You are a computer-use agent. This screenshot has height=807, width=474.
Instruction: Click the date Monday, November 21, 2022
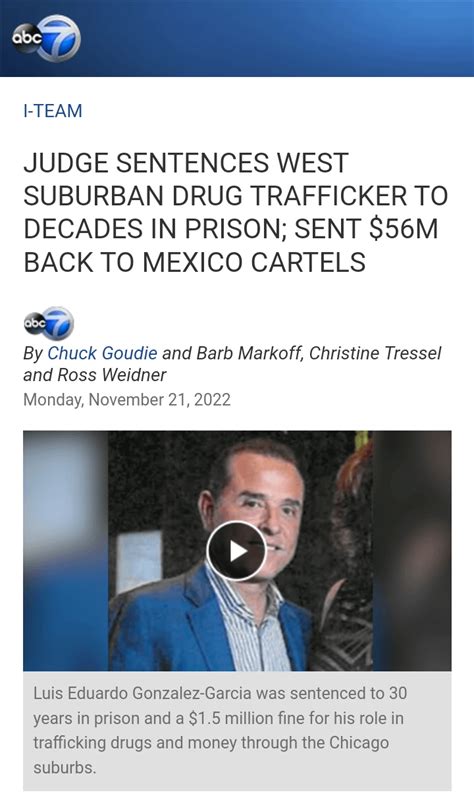(127, 400)
